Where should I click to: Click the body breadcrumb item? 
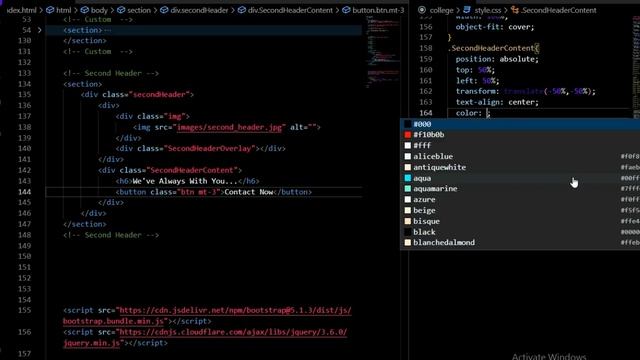95,10
